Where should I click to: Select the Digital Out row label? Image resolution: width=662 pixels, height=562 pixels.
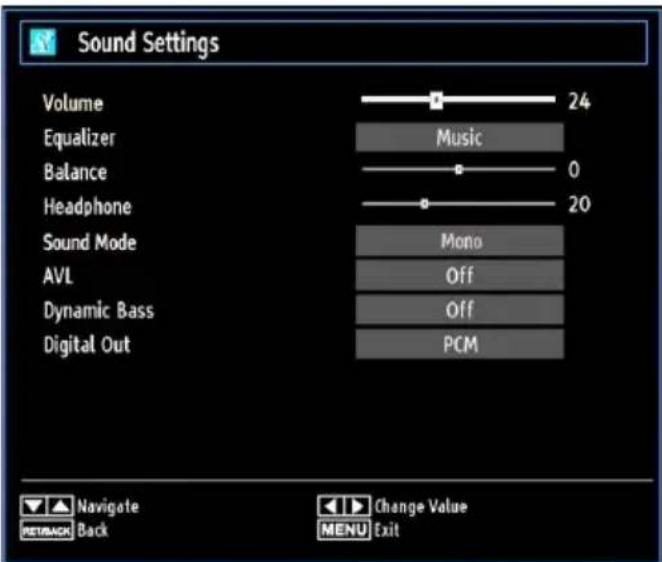87,345
